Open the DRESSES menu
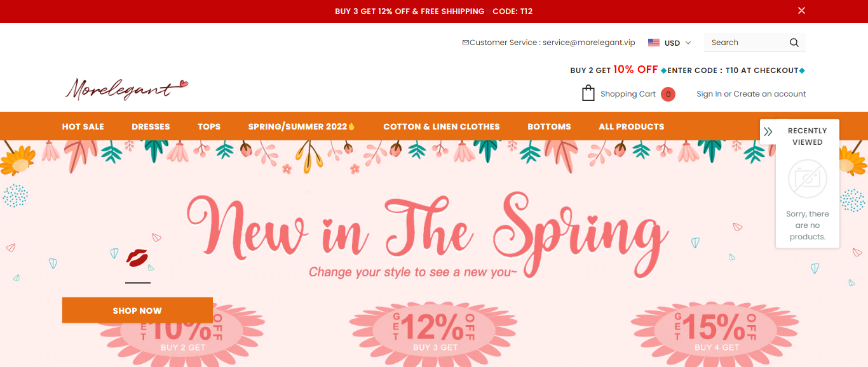 tap(151, 126)
